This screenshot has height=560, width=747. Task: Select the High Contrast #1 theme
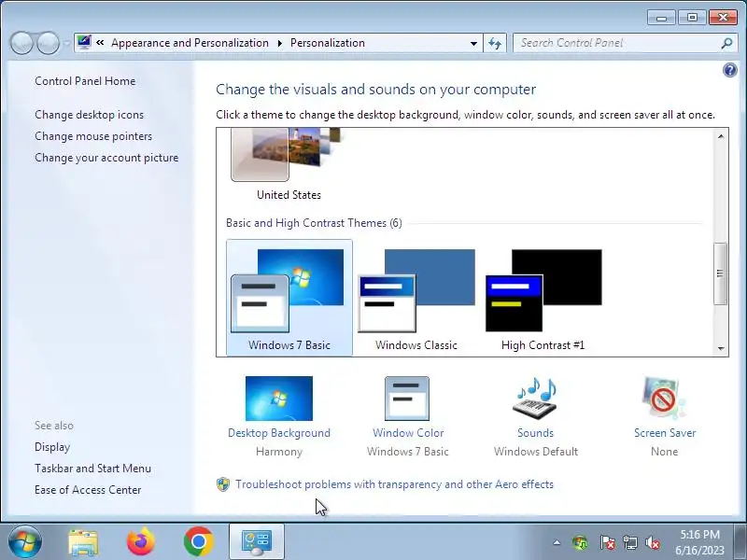[x=543, y=298]
